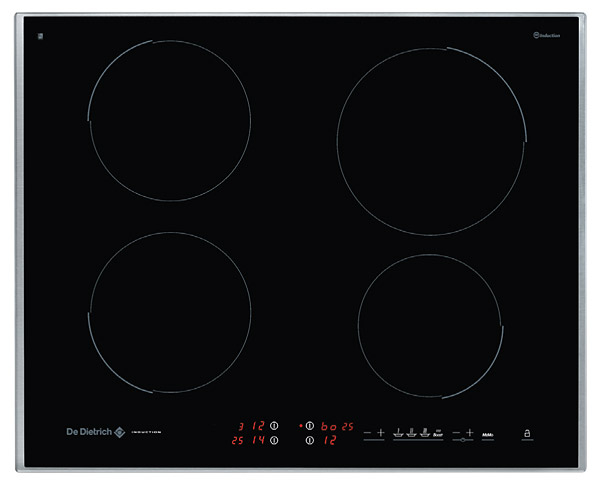Toggle power for the rear-left zone
The image size is (600, 483).
(274, 426)
